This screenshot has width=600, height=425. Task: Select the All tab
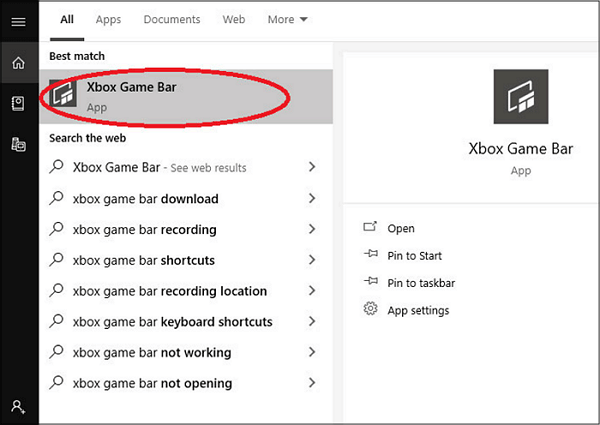click(x=67, y=20)
